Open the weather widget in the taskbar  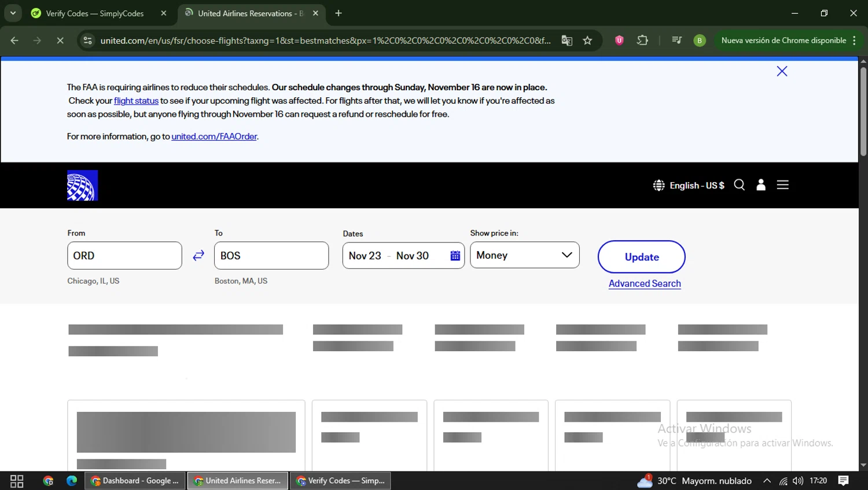[694, 481]
